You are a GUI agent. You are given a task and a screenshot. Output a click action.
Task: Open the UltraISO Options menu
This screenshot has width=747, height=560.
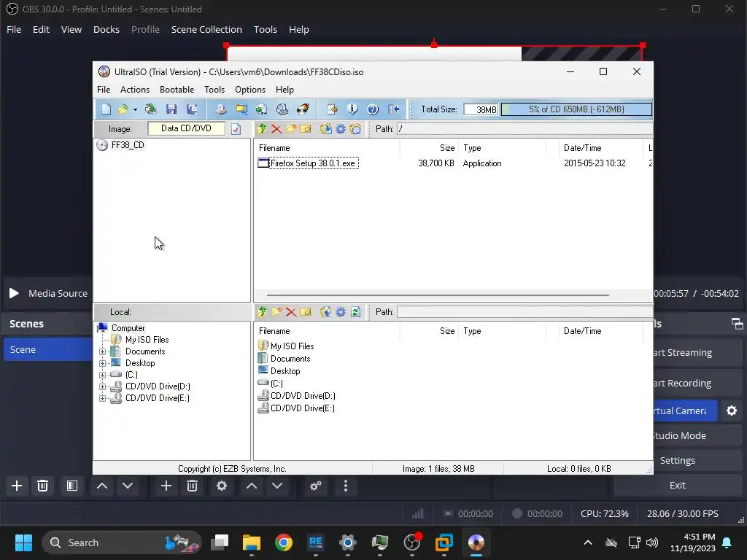tap(250, 90)
